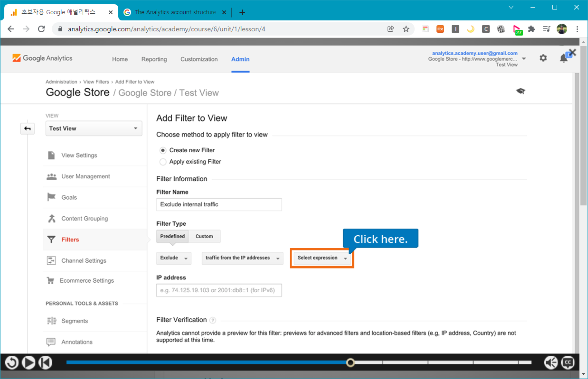The width and height of the screenshot is (588, 379).
Task: Go to the Admin tab
Action: (240, 59)
